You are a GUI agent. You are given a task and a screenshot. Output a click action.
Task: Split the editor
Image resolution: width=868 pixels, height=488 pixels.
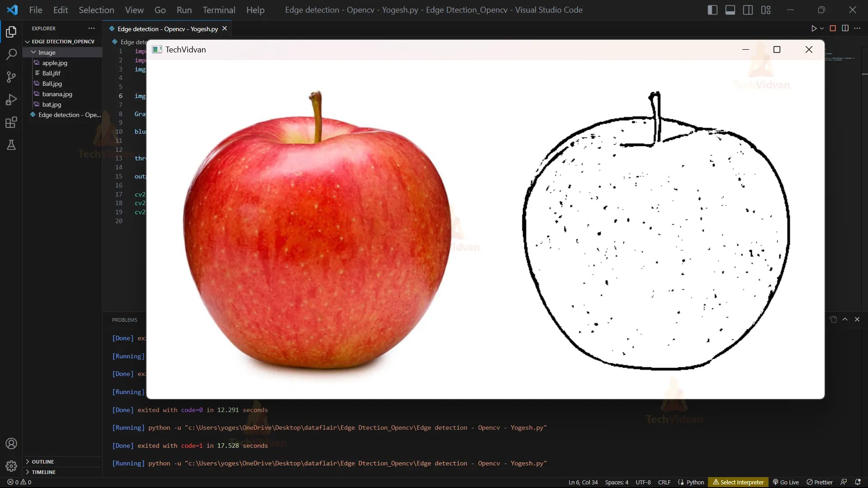tap(845, 28)
